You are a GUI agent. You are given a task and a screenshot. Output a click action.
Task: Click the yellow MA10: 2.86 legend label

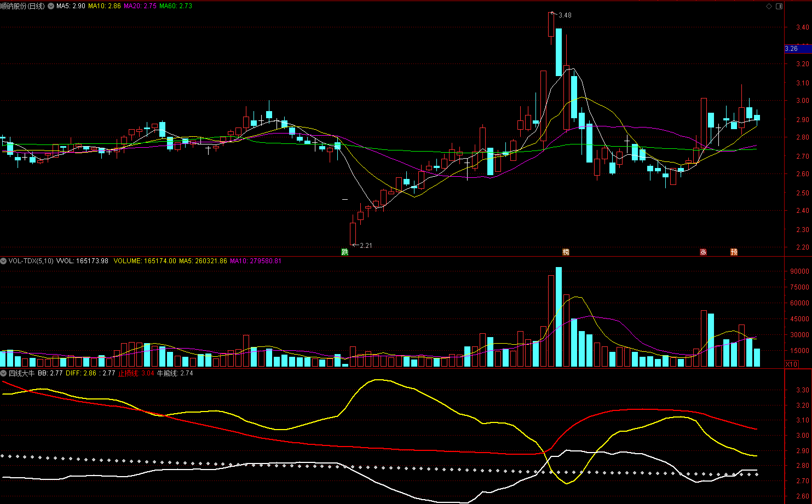(x=105, y=6)
